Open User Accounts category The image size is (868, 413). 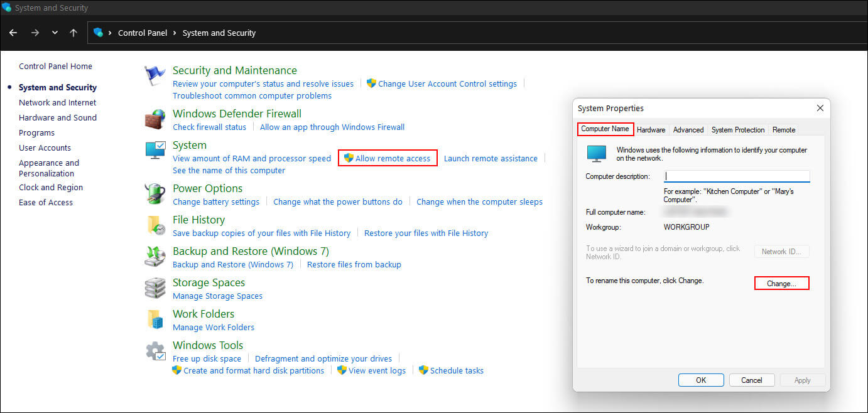[x=45, y=148]
